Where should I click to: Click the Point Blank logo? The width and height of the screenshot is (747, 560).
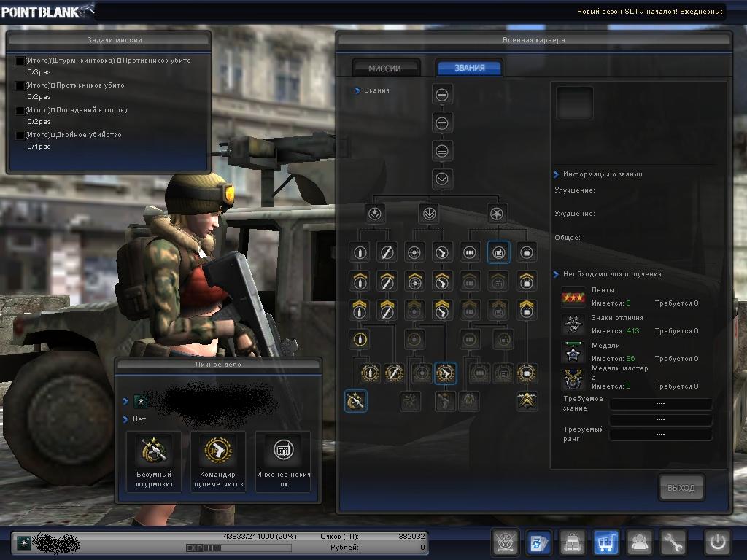(x=47, y=12)
